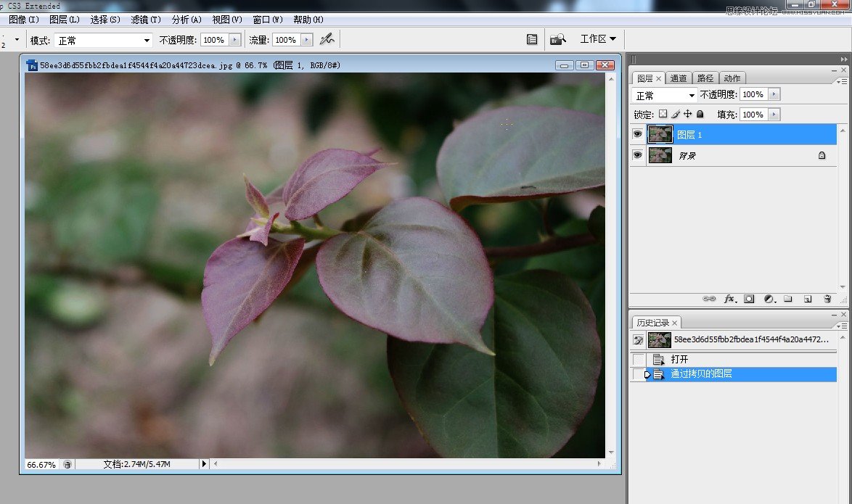
Task: Toggle history brush source box for 通过拷贝的图层
Action: pyautogui.click(x=639, y=373)
